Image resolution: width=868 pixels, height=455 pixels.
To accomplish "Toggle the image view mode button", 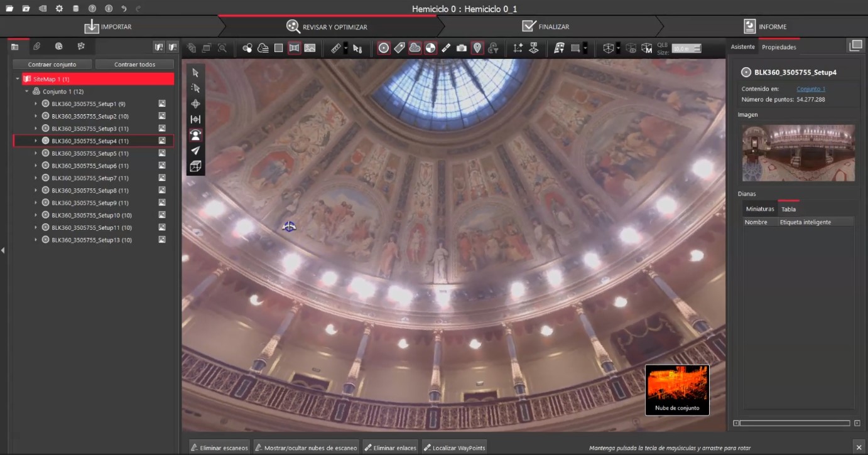I will click(310, 48).
